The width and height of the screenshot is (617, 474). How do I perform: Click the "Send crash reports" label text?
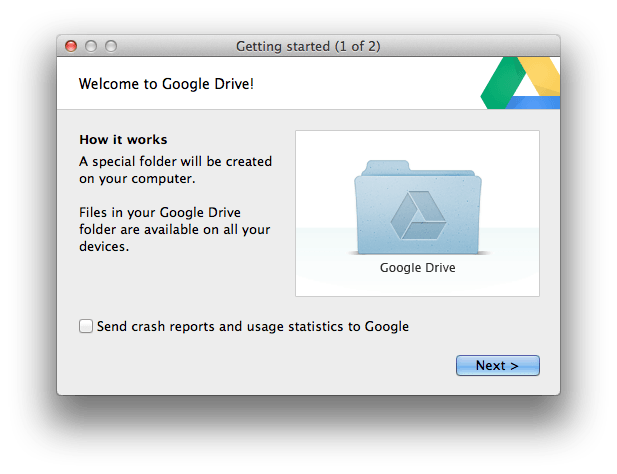coord(252,326)
